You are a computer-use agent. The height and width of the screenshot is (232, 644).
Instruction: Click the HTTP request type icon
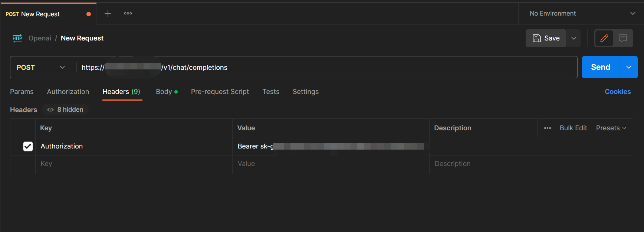click(x=17, y=38)
